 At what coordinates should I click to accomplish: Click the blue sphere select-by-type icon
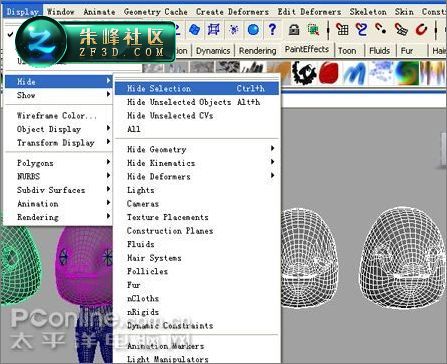click(x=253, y=29)
